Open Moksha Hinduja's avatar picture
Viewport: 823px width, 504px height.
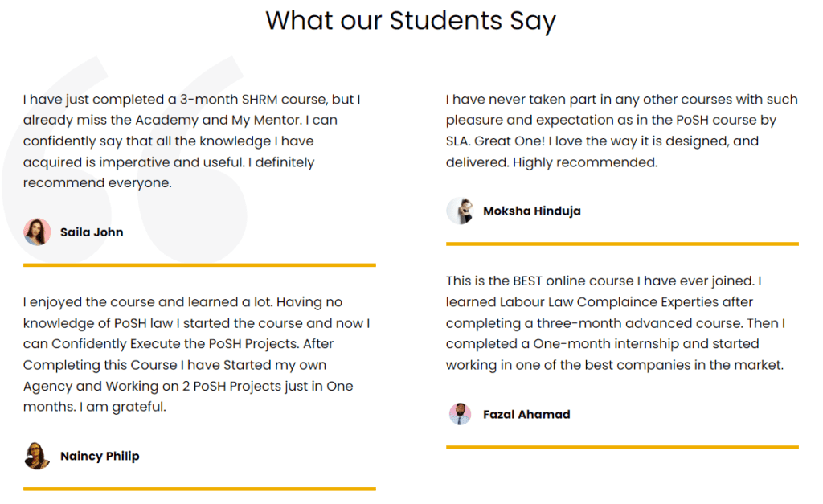460,211
